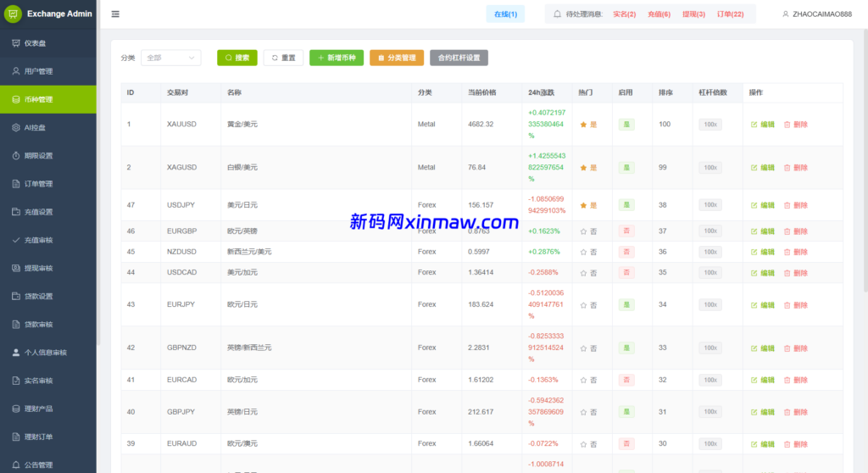
Task: Edit the XAGUSD row
Action: point(762,167)
